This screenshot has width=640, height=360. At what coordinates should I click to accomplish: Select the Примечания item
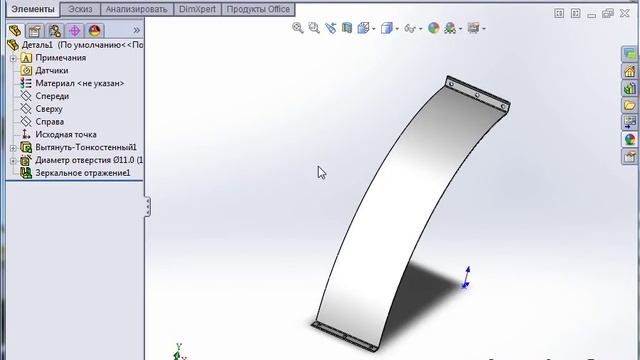coord(60,58)
